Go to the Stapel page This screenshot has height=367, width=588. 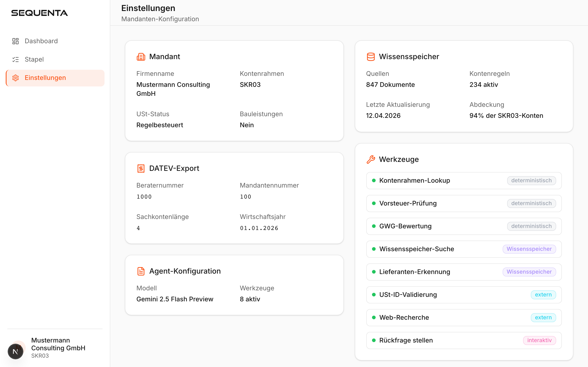pyautogui.click(x=34, y=60)
